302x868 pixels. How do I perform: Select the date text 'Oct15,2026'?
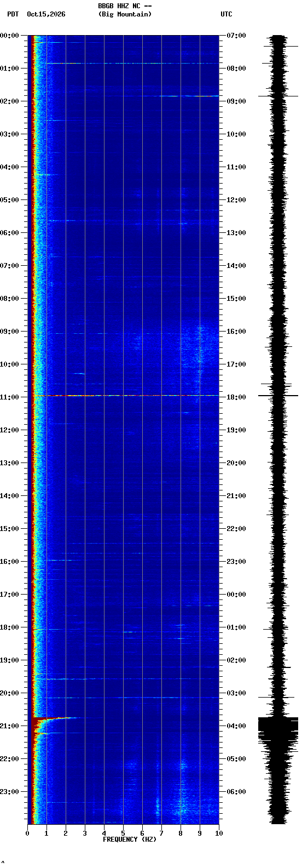tap(46, 14)
